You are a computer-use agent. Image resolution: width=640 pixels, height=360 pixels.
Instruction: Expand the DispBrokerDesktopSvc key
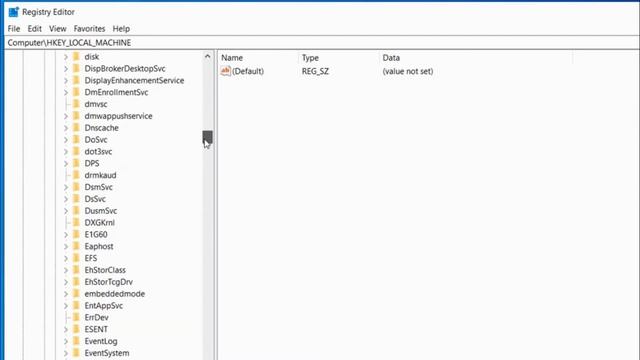[x=66, y=69]
